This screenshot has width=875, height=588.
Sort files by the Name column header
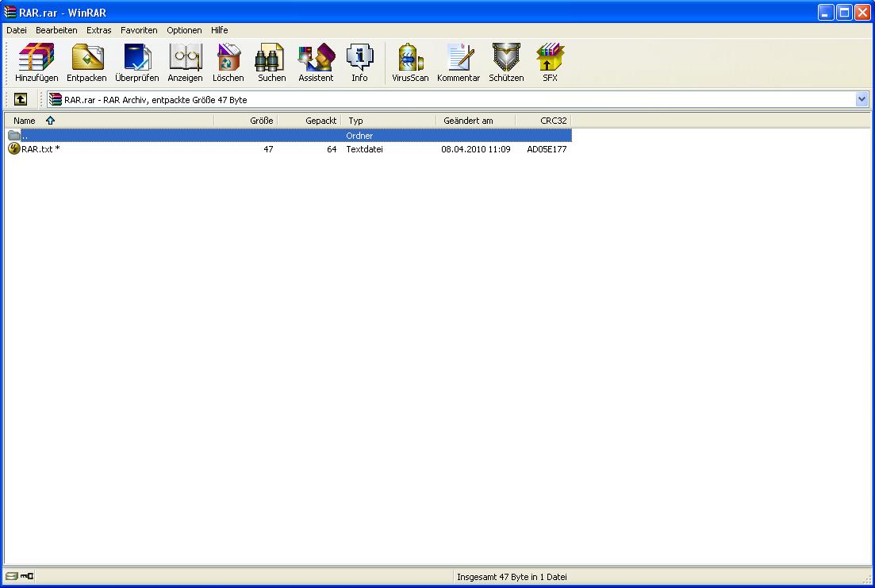(x=25, y=121)
